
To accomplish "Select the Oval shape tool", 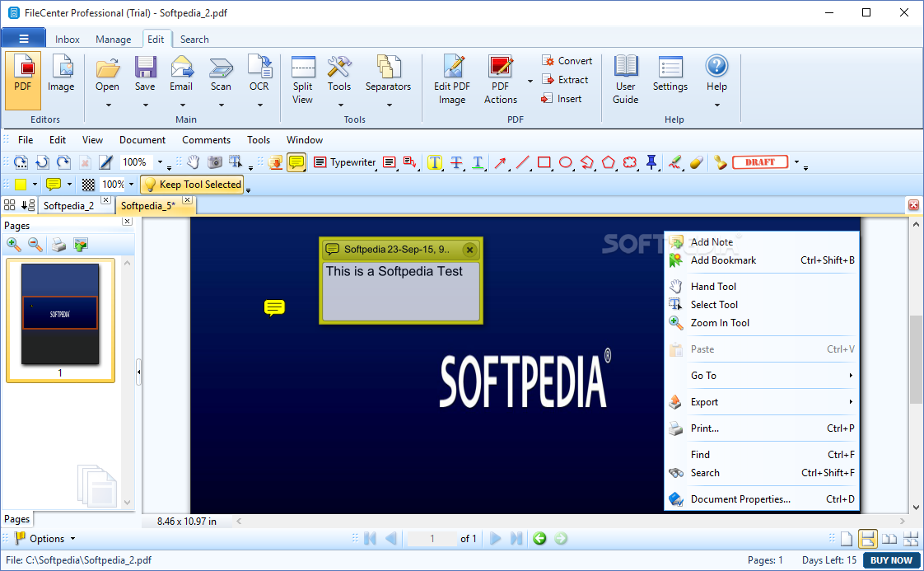I will [566, 162].
